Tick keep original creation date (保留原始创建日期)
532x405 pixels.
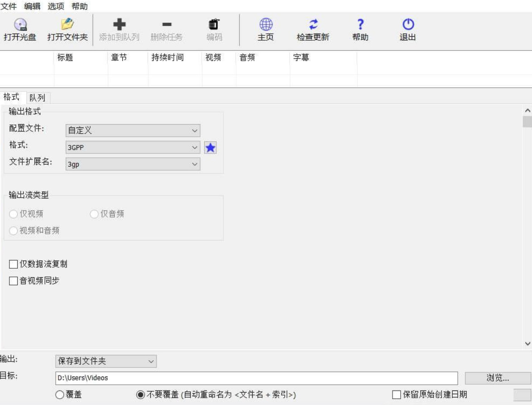(x=396, y=395)
